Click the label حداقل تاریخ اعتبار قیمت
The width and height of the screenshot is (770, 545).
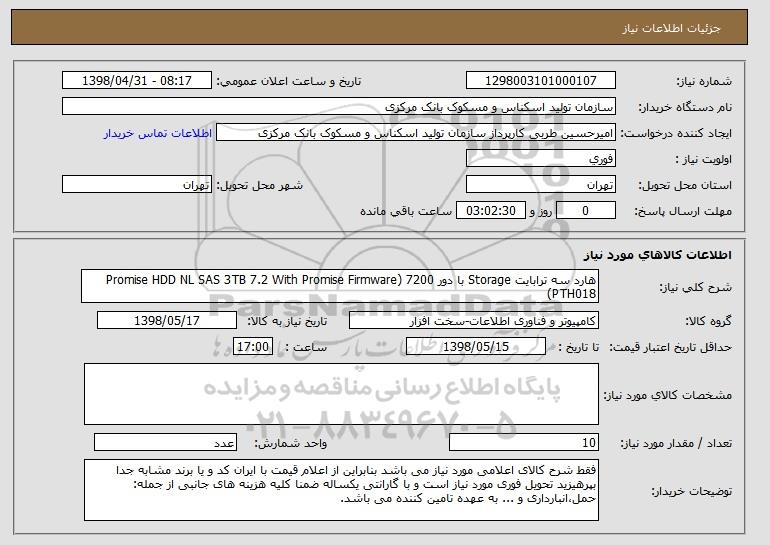[671, 347]
